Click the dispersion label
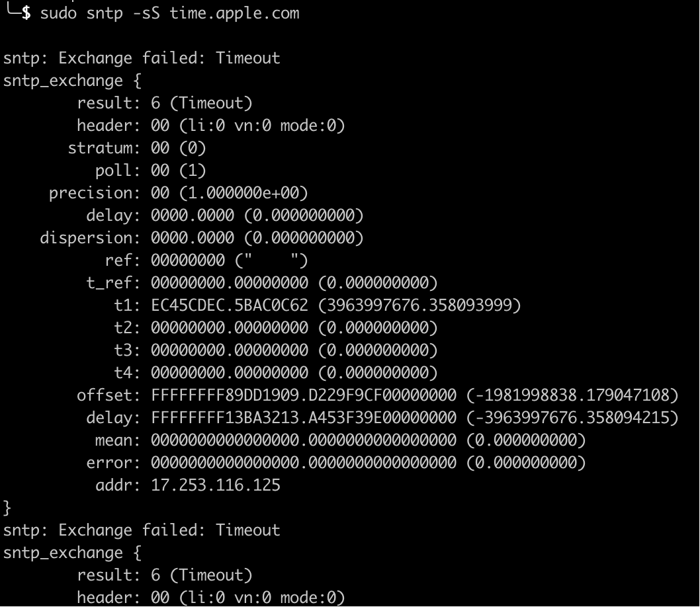Image resolution: width=700 pixels, height=607 pixels. [x=90, y=238]
